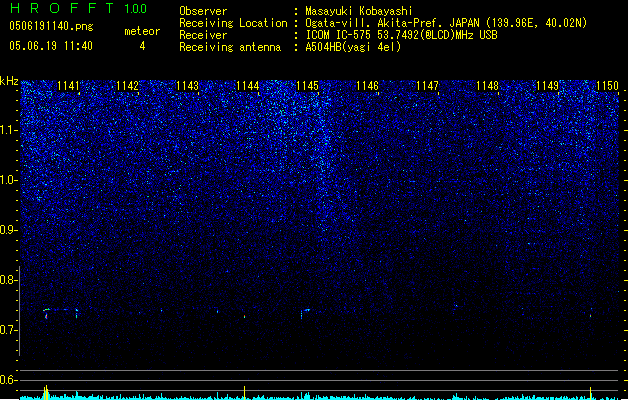Click the 0.6 kHz axis label
Image resolution: width=629 pixels, height=400 pixels.
tap(8, 380)
